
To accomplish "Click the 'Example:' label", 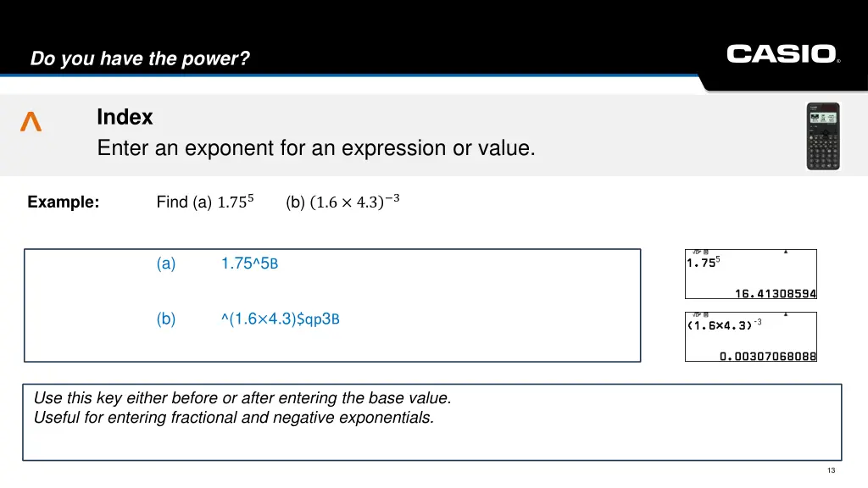I will pos(63,202).
